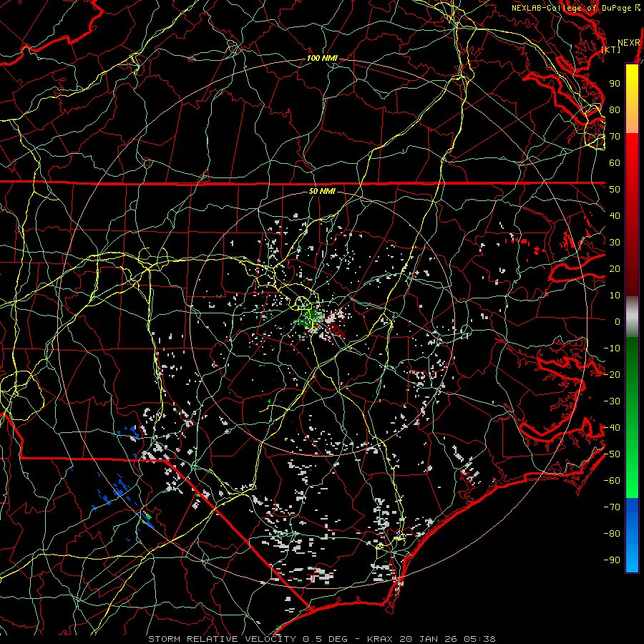Click the "50 NMI" range ring label
The height and width of the screenshot is (644, 644).
tap(322, 191)
